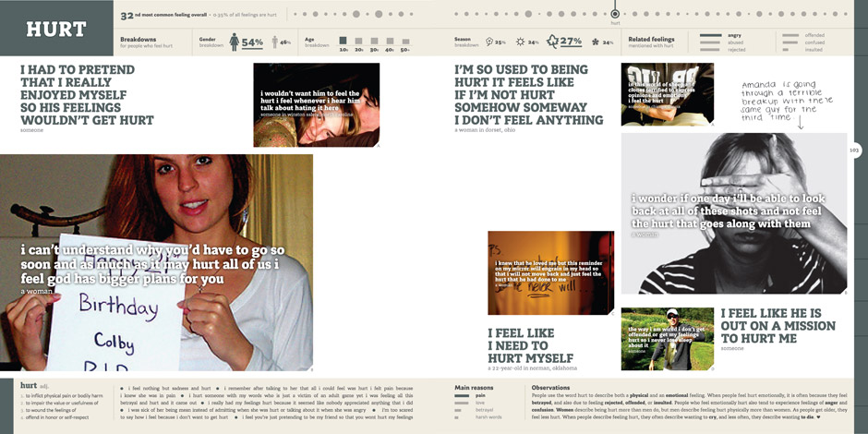Image resolution: width=868 pixels, height=434 pixels.
Task: Click the bar next to offended
Action: (790, 35)
